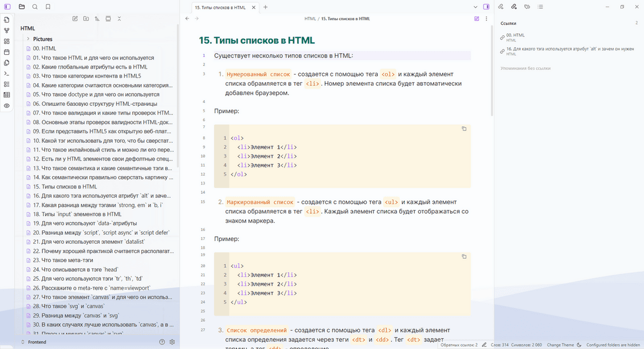This screenshot has height=349, width=644.
Task: Open the bookmarks pane
Action: (x=48, y=7)
